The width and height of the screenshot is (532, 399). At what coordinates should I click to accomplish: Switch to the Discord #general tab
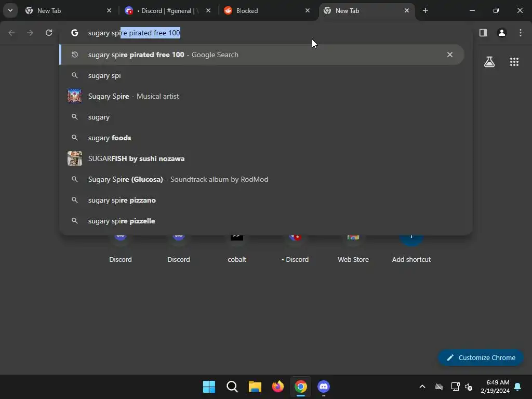tap(167, 10)
